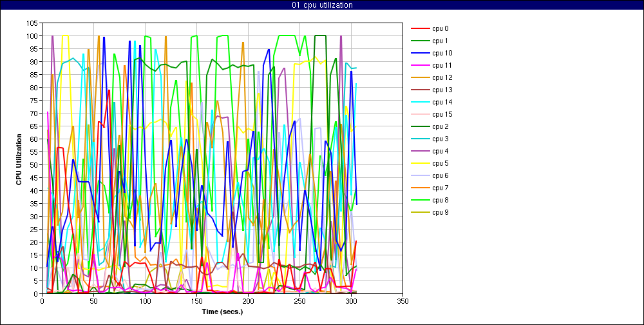The width and height of the screenshot is (644, 325).
Task: Click the blue line swatch for cpu 10
Action: 420,54
